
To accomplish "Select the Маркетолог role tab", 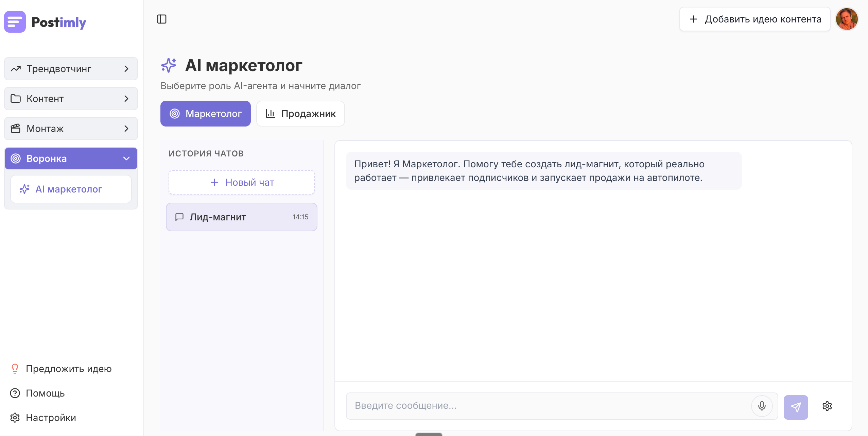I will pyautogui.click(x=206, y=114).
